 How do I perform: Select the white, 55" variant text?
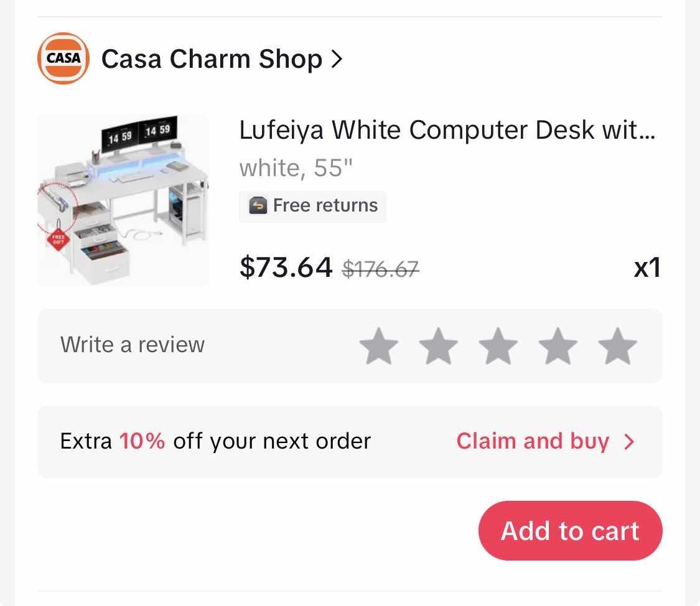coord(296,168)
